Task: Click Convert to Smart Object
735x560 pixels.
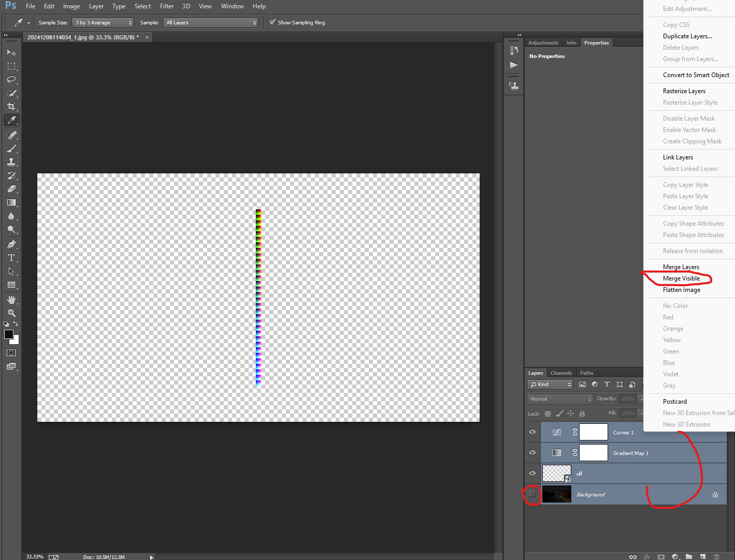Action: [696, 75]
